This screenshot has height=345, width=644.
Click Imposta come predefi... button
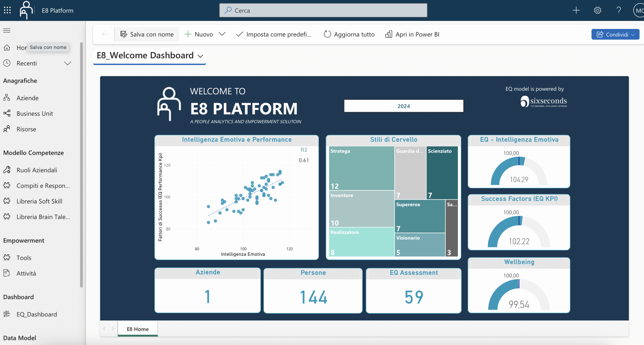[x=274, y=34]
